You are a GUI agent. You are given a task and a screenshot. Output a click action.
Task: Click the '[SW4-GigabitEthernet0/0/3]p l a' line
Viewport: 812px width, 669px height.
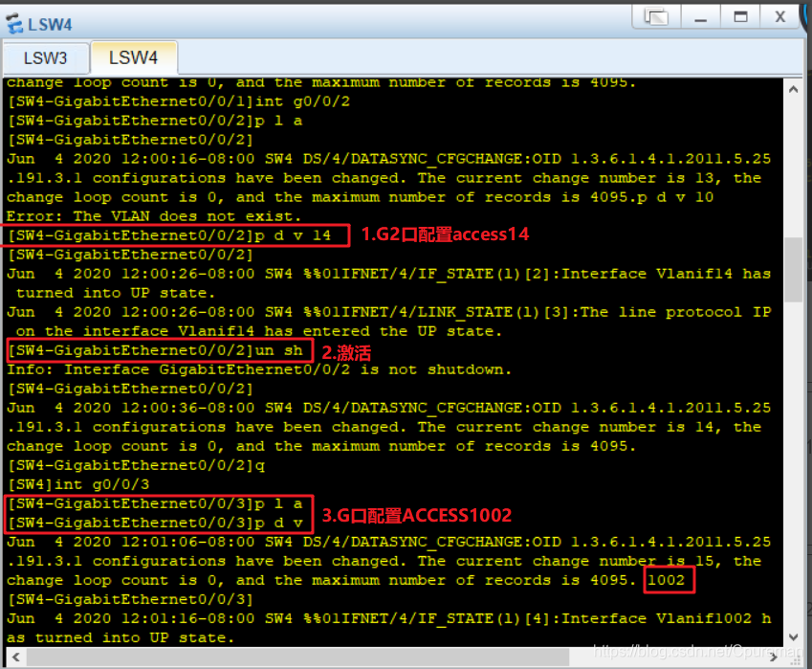point(155,503)
